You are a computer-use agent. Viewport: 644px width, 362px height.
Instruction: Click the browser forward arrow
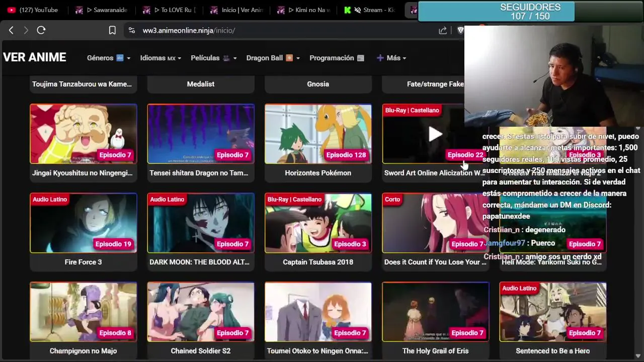click(26, 30)
